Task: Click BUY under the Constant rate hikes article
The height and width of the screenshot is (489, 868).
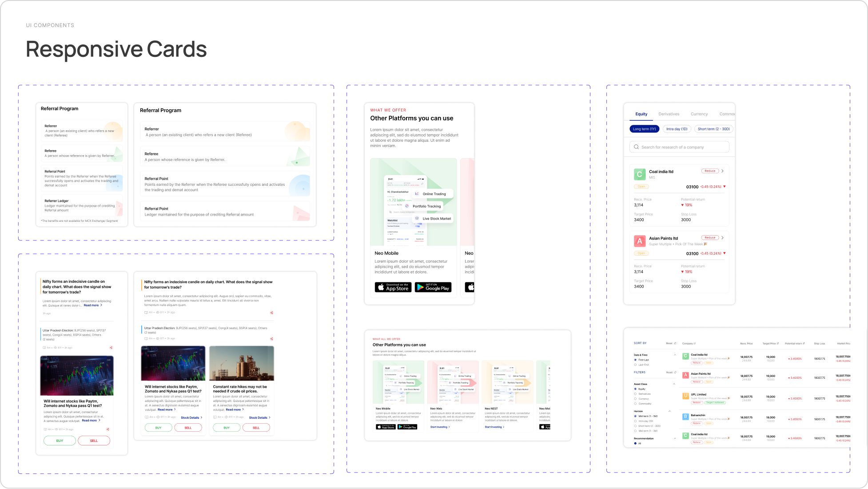Action: tap(227, 428)
